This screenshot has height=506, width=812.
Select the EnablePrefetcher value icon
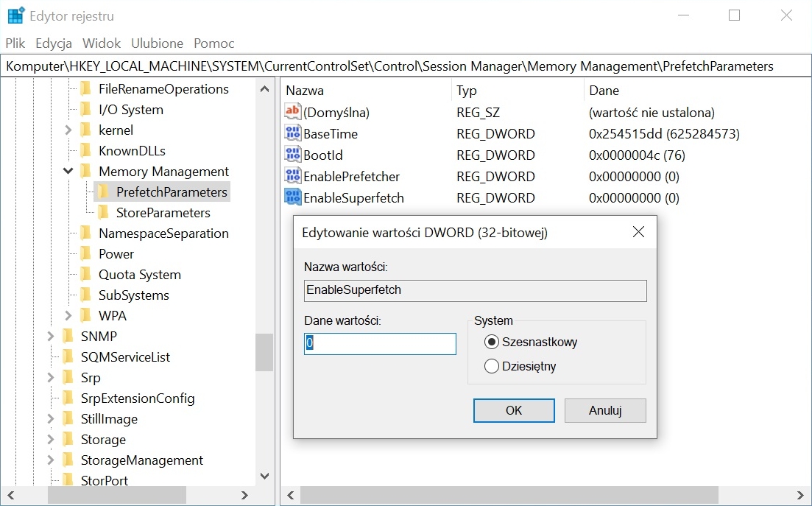pyautogui.click(x=293, y=177)
